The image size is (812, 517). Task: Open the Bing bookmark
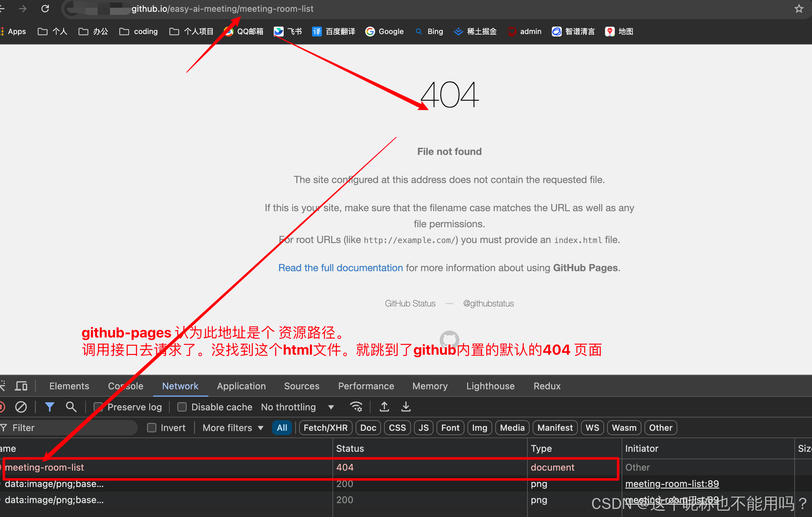[429, 31]
